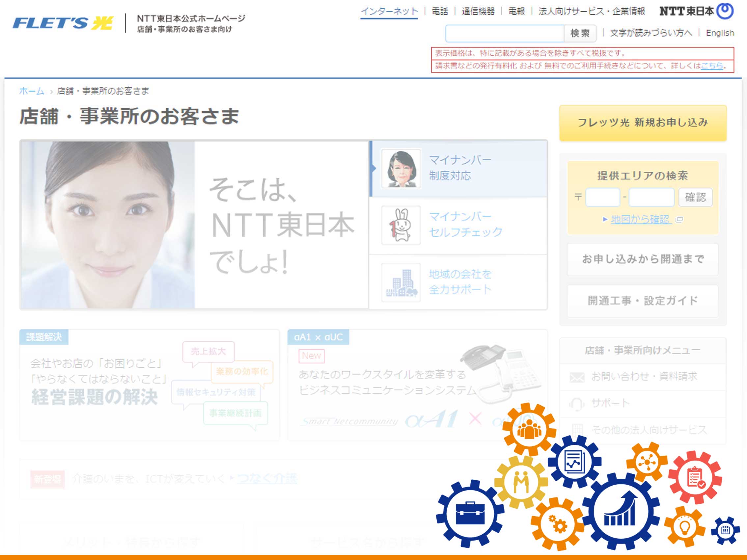This screenshot has height=560, width=747.
Task: Click the yellow handshake gear icon
Action: 521,482
